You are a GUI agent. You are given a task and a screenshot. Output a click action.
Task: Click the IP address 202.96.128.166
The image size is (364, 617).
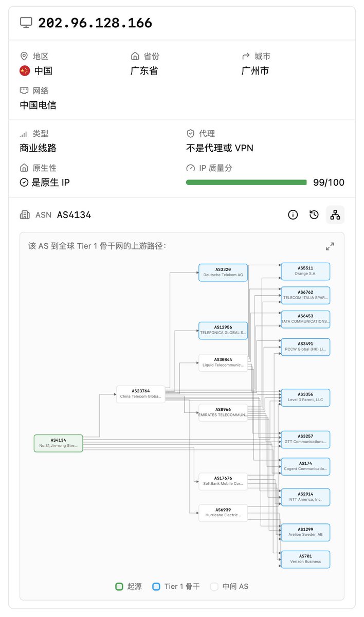(95, 23)
